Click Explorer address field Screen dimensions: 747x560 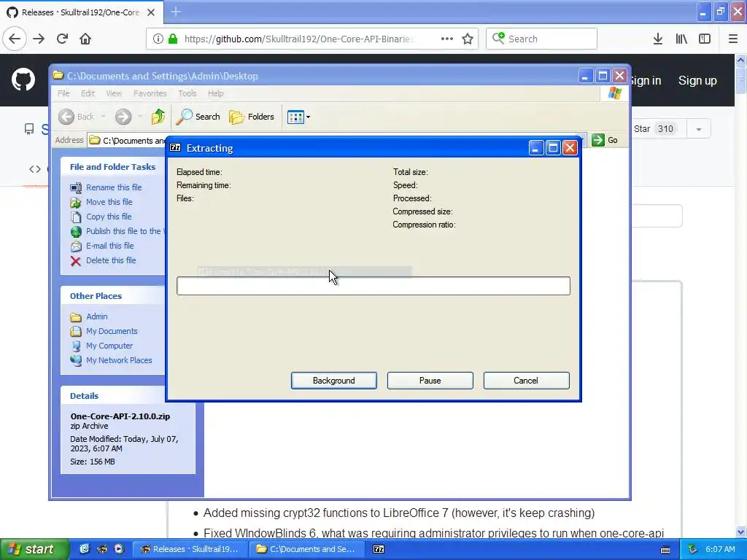127,140
